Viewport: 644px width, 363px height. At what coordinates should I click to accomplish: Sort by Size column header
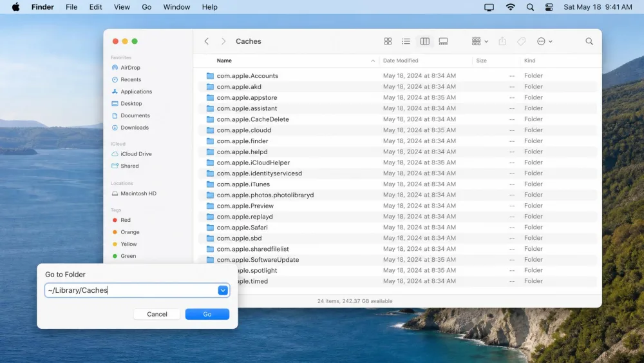point(481,61)
